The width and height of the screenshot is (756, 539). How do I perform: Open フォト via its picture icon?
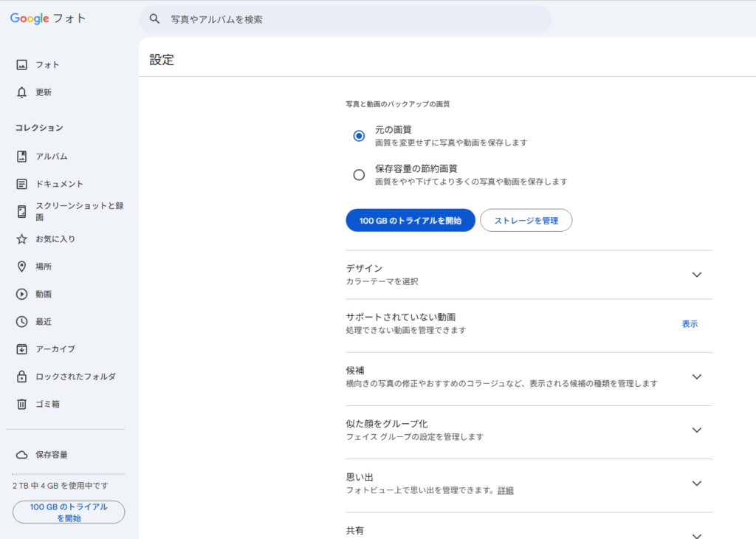point(22,65)
